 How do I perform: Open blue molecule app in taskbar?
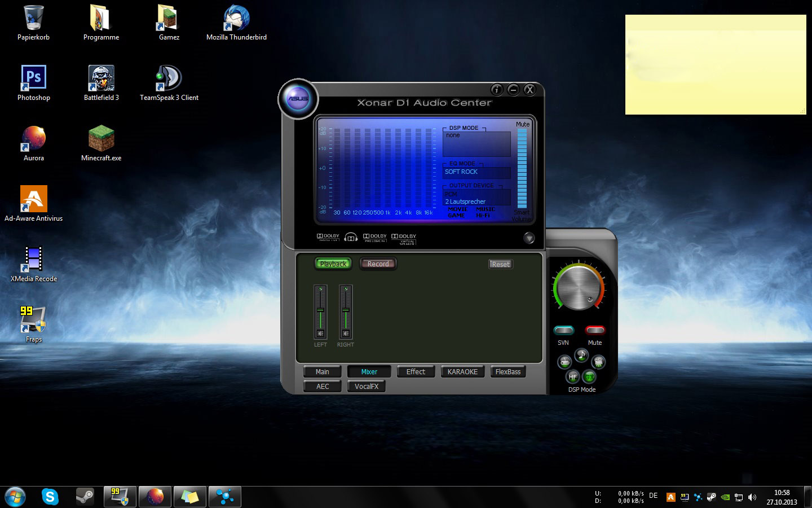pos(224,497)
